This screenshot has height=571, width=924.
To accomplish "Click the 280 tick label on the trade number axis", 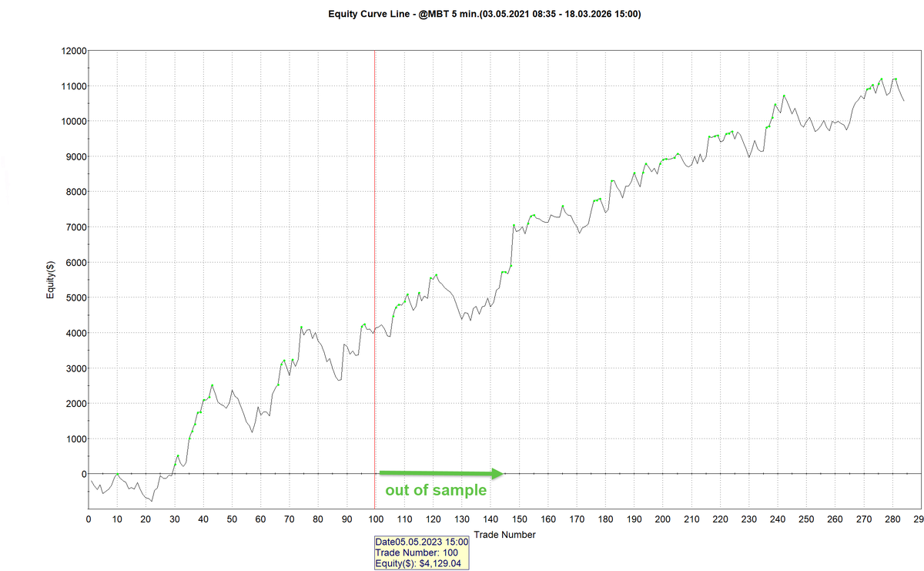I will [892, 519].
